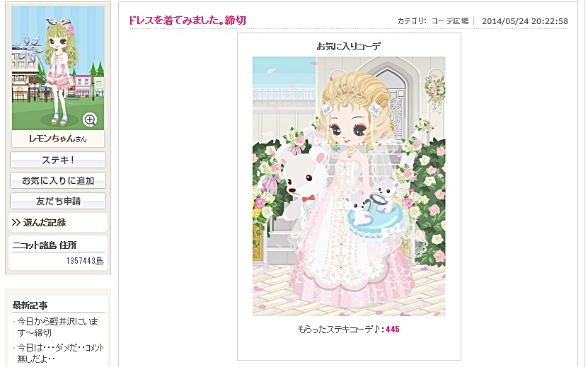Click the wedding dress coordinate image
The height and width of the screenshot is (367, 588).
point(349,186)
